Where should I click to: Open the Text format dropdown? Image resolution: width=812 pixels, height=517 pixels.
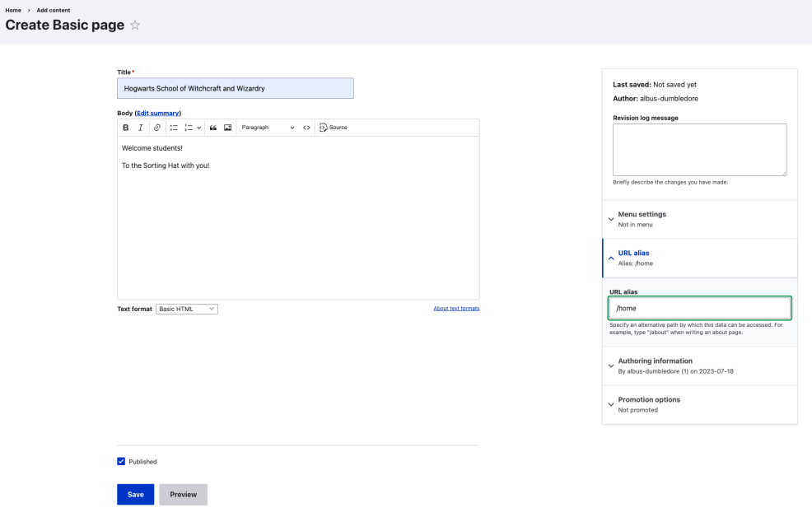187,309
